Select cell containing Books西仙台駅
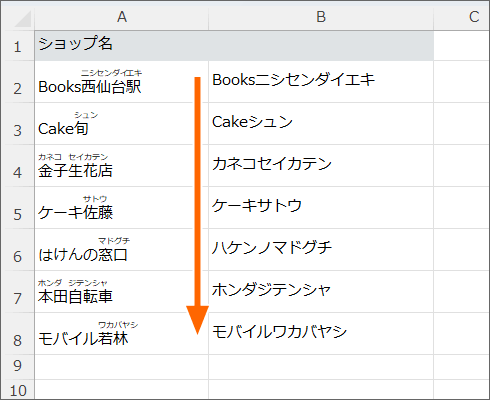The width and height of the screenshot is (490, 400). [x=122, y=82]
